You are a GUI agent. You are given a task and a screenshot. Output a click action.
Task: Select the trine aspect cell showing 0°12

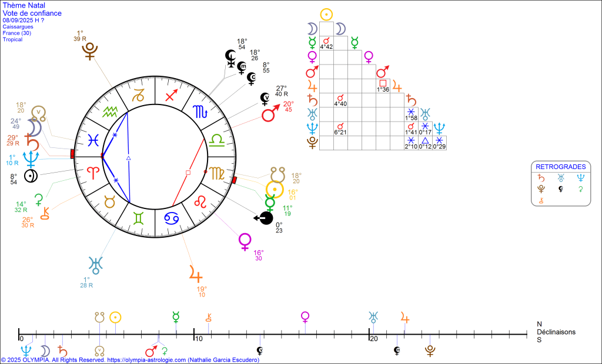coord(425,143)
